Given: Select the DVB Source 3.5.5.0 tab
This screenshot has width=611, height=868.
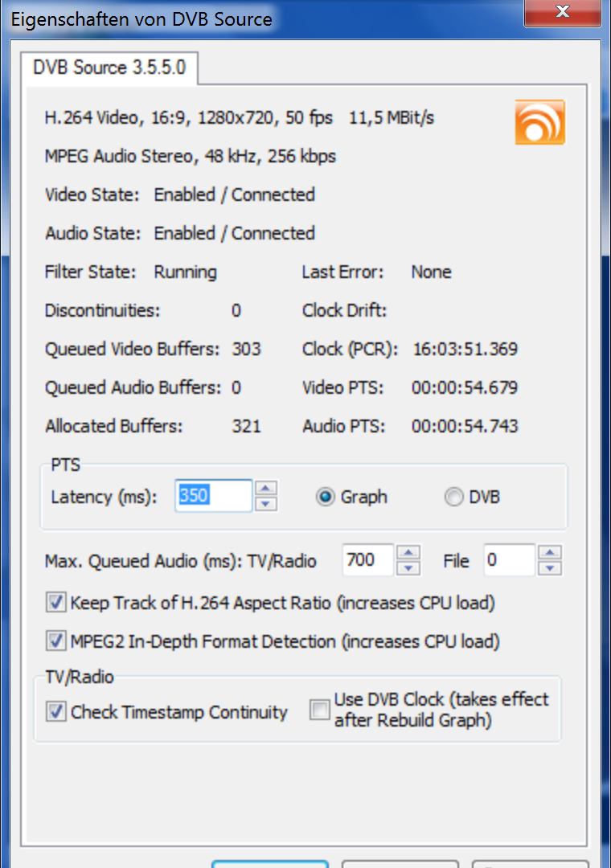Looking at the screenshot, I should pos(109,68).
